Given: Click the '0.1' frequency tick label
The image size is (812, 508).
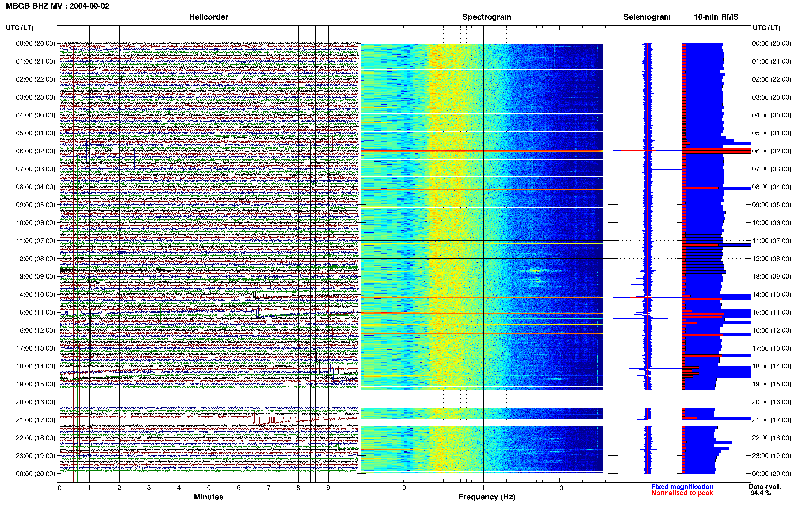Looking at the screenshot, I should point(407,487).
